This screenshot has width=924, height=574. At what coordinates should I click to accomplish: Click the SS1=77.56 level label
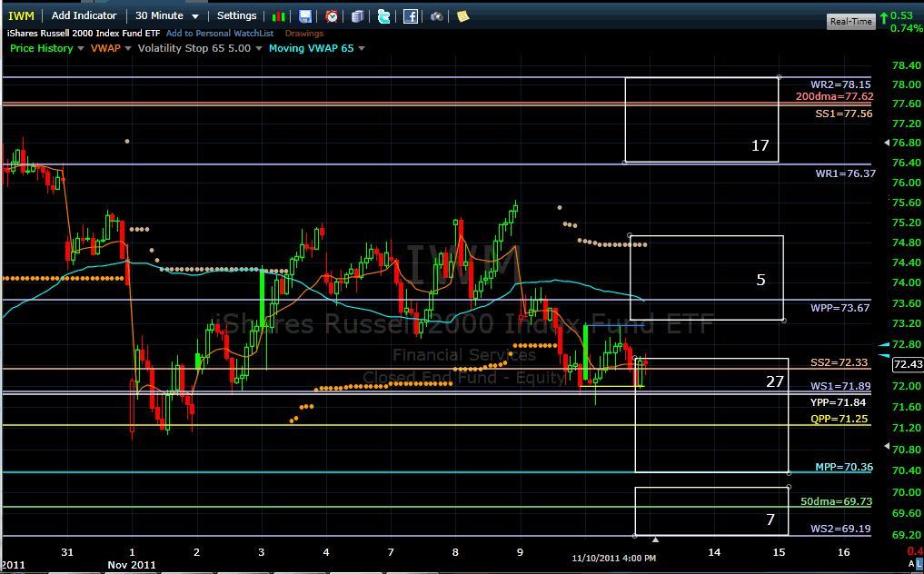point(844,114)
